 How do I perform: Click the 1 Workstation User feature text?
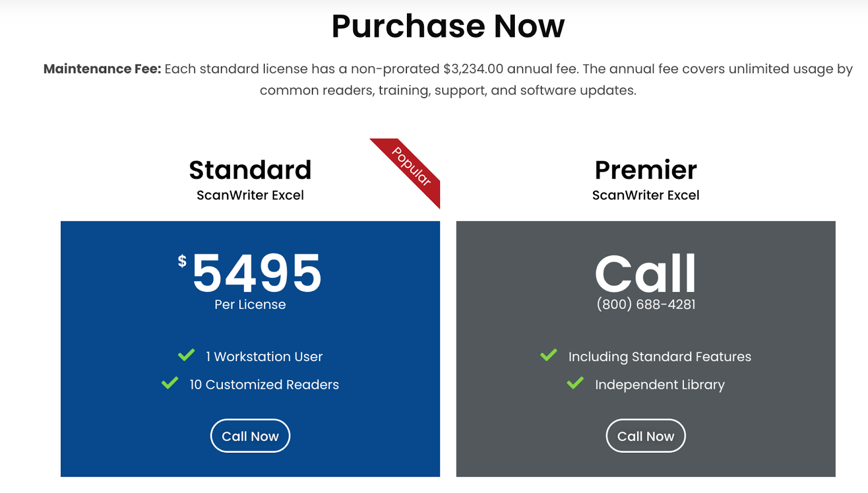pyautogui.click(x=264, y=357)
